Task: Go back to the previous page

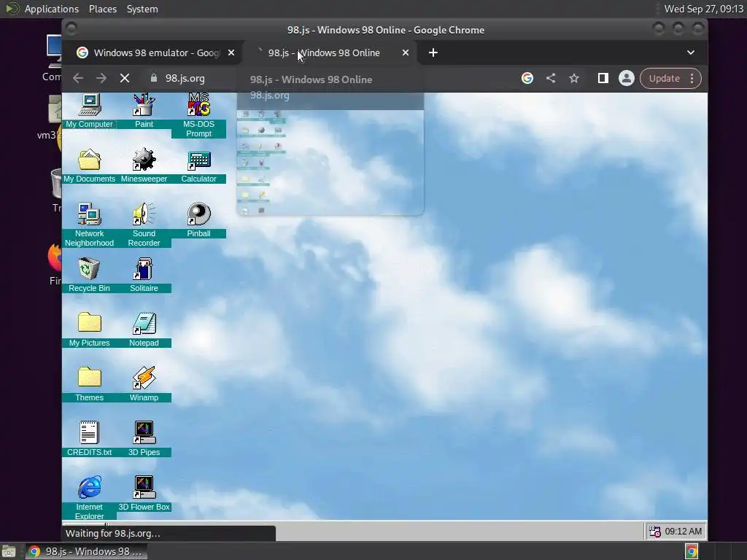Action: click(78, 78)
